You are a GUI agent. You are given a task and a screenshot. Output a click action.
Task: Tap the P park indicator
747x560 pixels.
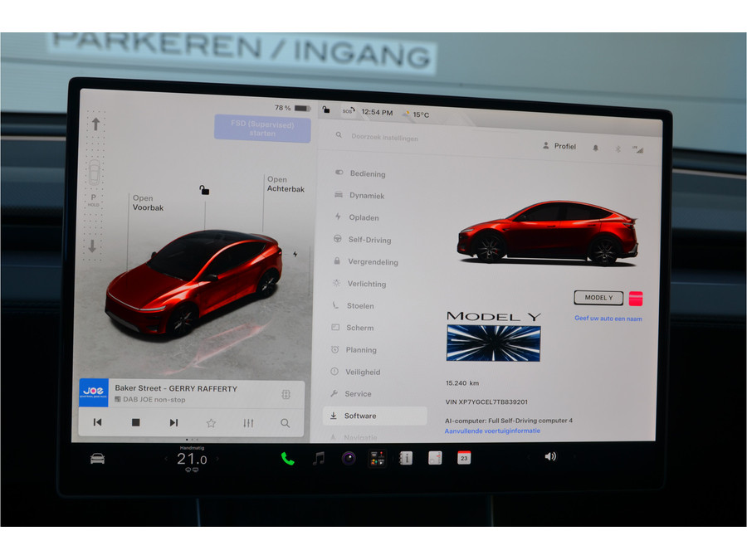[93, 197]
